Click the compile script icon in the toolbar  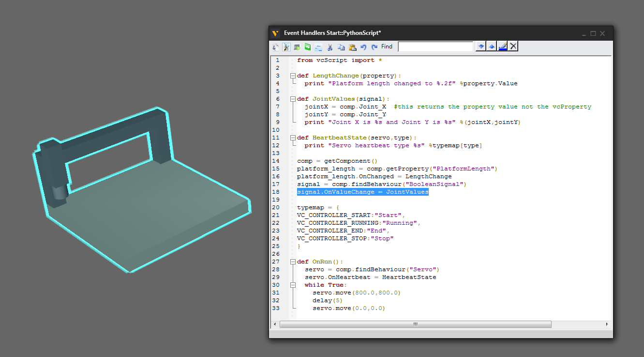click(275, 47)
